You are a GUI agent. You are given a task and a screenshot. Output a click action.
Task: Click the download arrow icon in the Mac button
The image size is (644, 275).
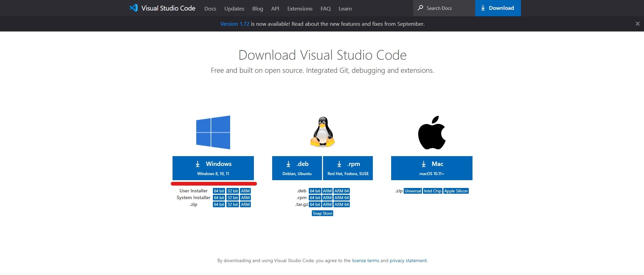(424, 164)
